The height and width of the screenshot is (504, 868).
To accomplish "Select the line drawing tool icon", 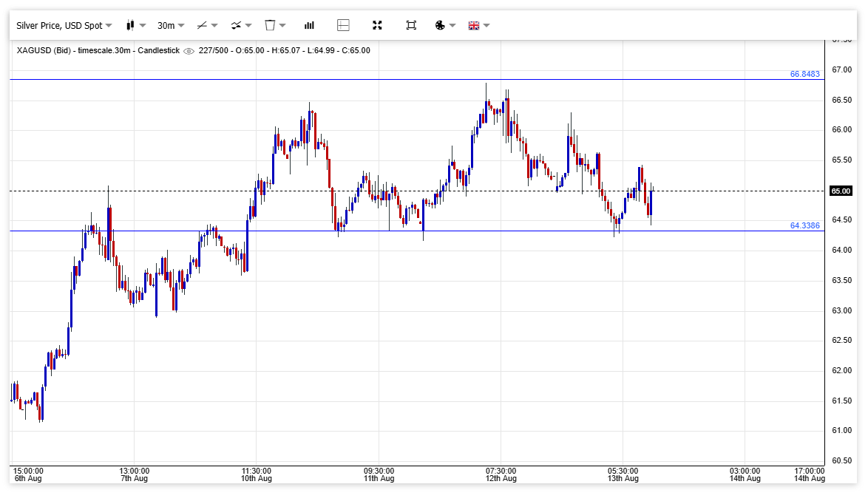I will coord(202,25).
